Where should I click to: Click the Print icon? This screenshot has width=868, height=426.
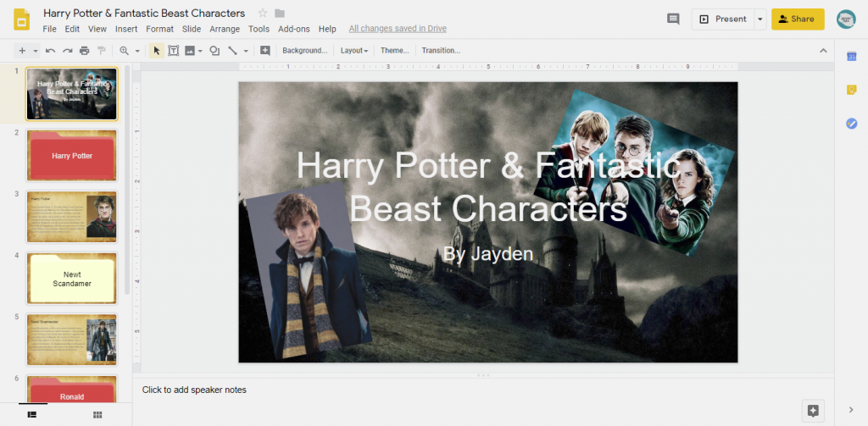(x=84, y=51)
